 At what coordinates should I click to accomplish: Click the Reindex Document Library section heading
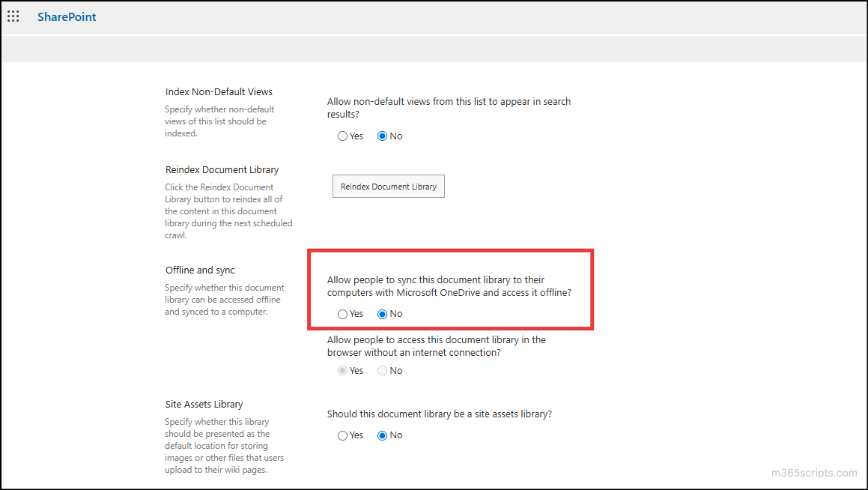[222, 169]
